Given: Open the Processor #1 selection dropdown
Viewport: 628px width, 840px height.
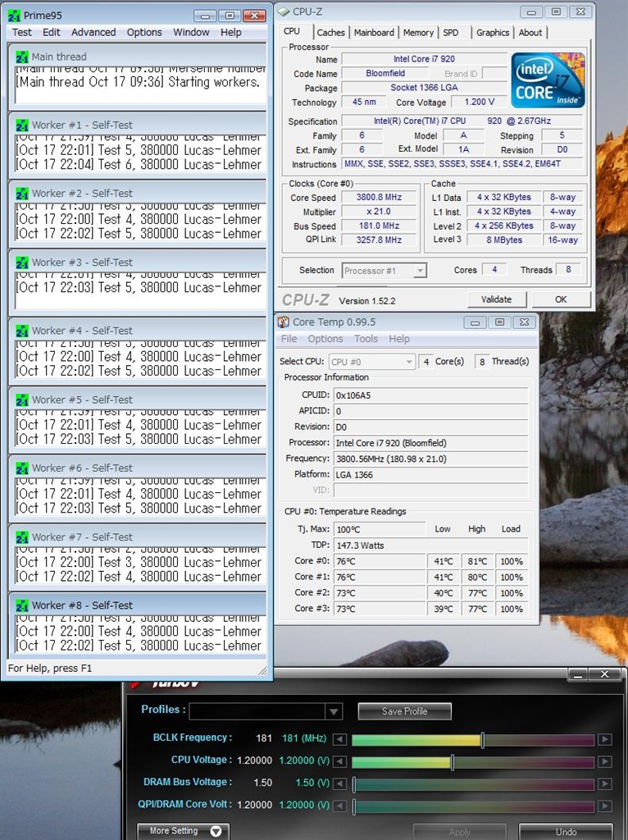Looking at the screenshot, I should [x=421, y=271].
